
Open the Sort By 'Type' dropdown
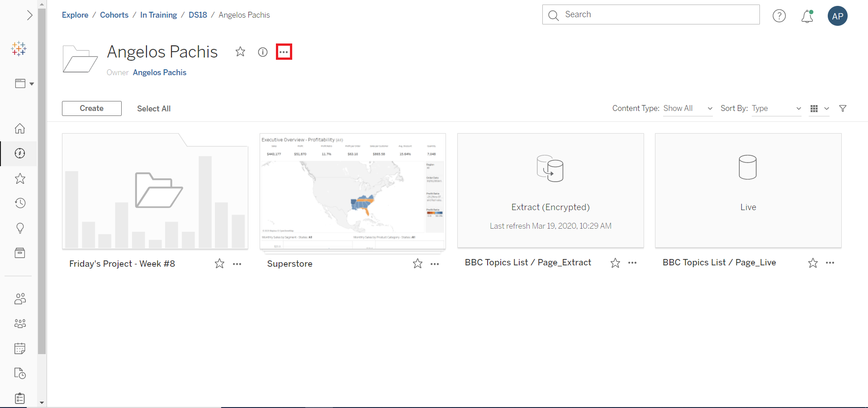pos(776,108)
